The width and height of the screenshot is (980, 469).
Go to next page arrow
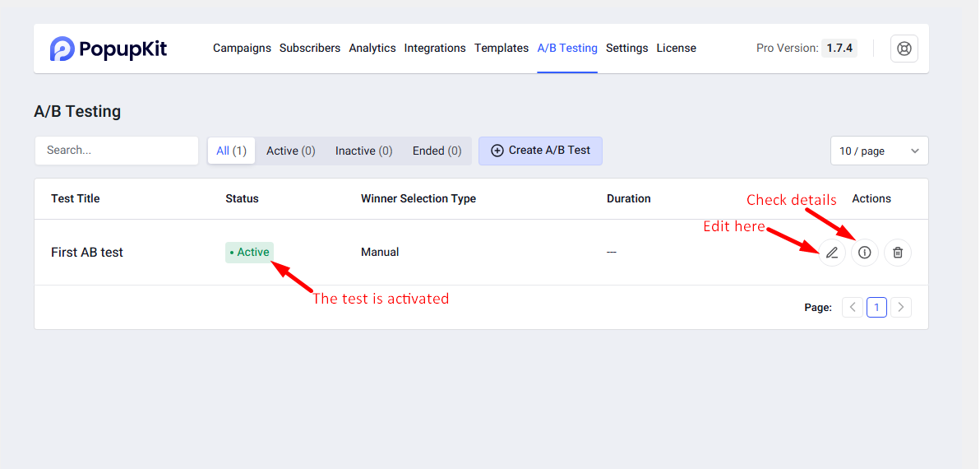pos(901,307)
